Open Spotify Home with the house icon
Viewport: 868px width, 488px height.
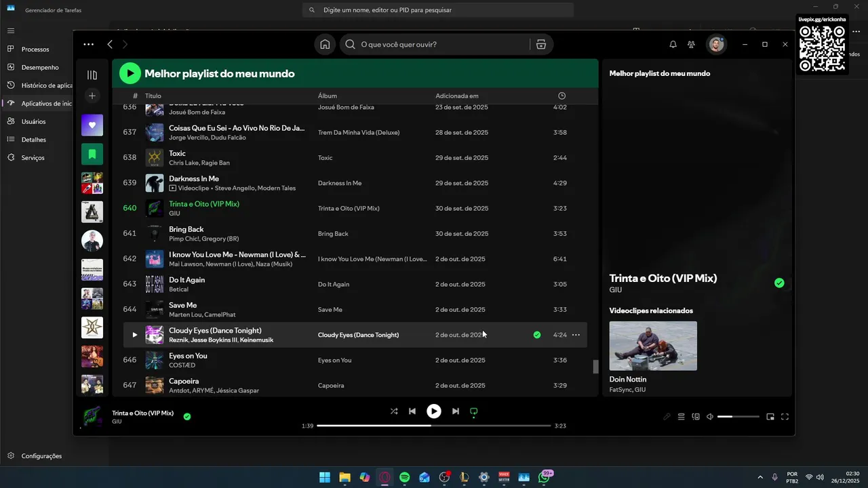pyautogui.click(x=325, y=45)
